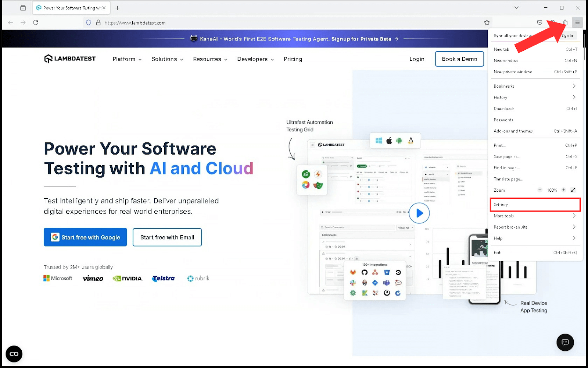This screenshot has height=368, width=588.
Task: Click the lambdatest.com address bar
Action: pyautogui.click(x=287, y=22)
